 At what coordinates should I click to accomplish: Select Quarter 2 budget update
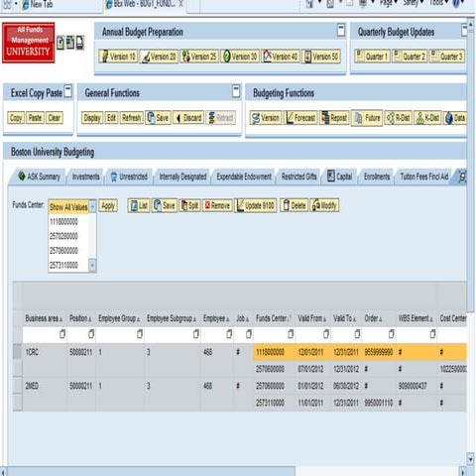(x=410, y=57)
